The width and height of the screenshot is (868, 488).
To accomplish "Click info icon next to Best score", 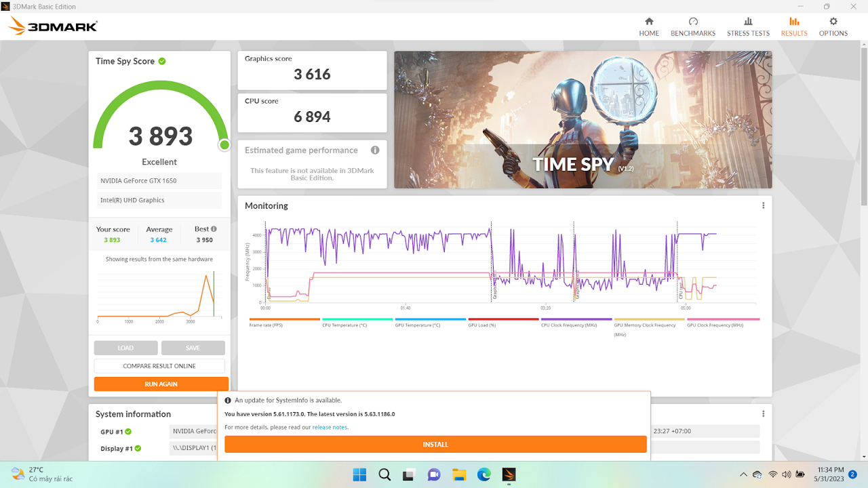I will tap(214, 229).
